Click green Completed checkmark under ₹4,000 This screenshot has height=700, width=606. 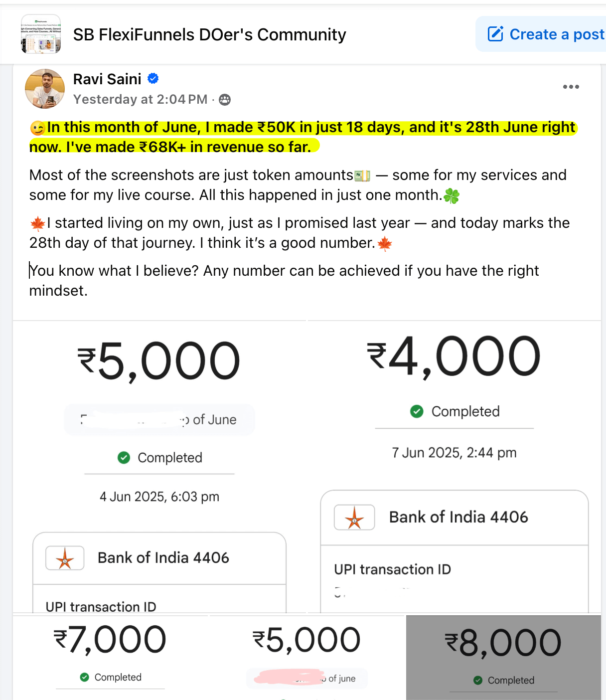pos(417,411)
